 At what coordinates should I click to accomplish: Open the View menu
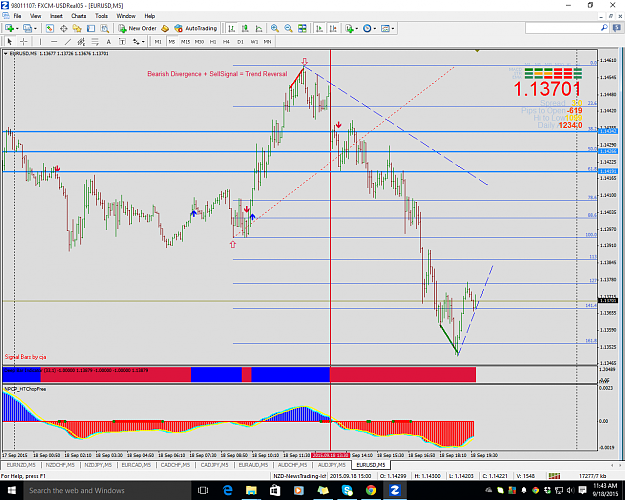point(35,16)
